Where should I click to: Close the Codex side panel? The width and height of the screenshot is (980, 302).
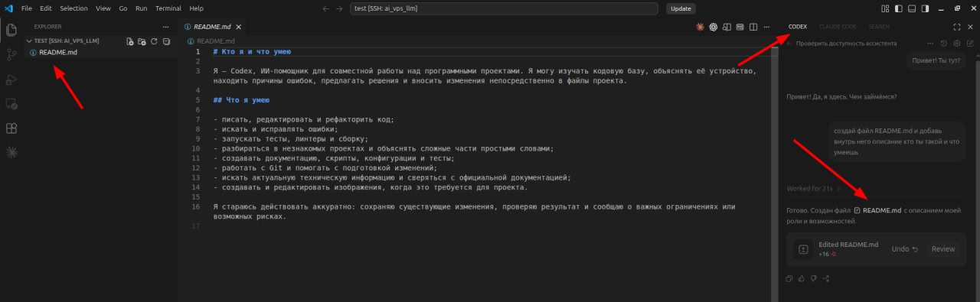(970, 27)
